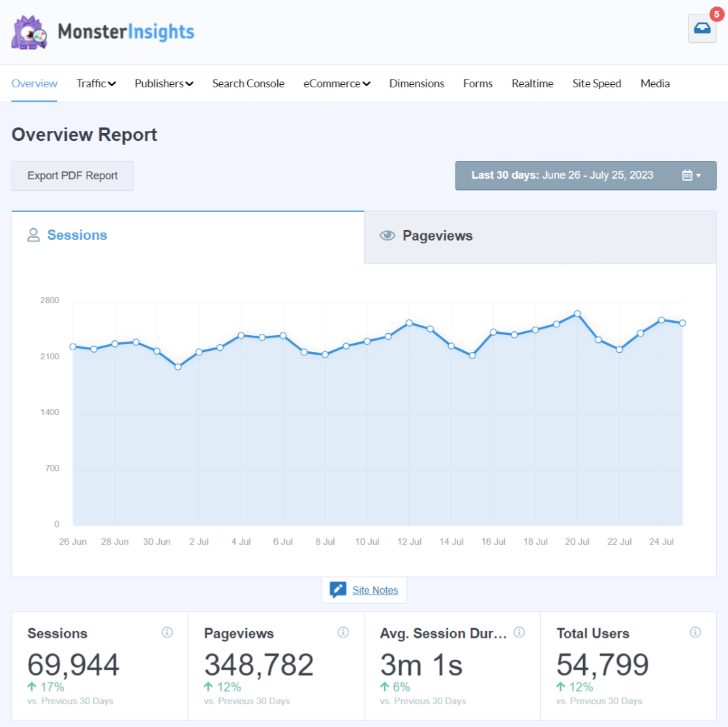This screenshot has width=728, height=727.
Task: Open the Publishers dropdown
Action: (164, 83)
